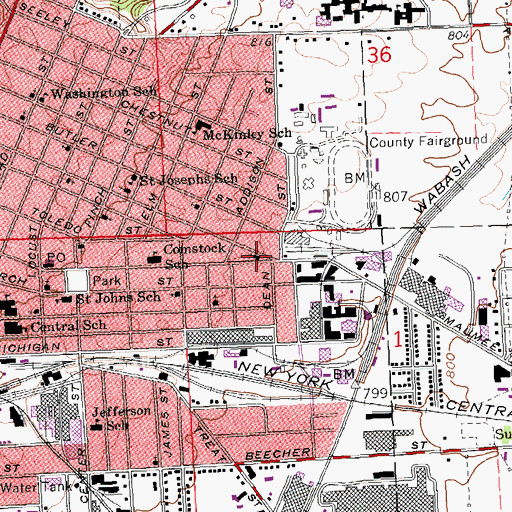The height and width of the screenshot is (512, 512).
Task: Click the '816' elevation value
Action: [261, 42]
